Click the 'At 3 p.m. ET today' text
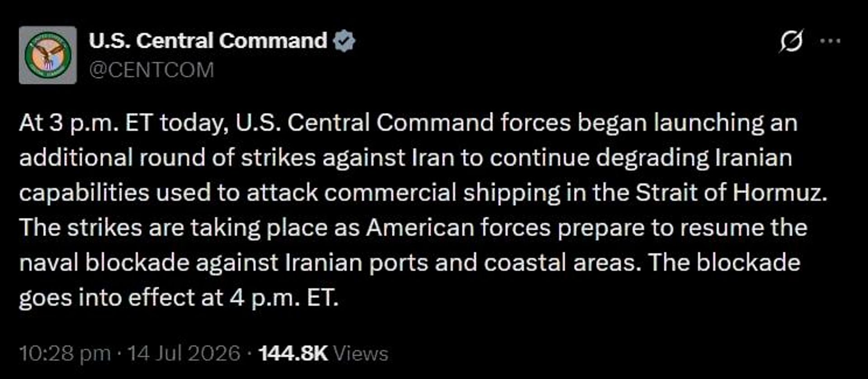The width and height of the screenshot is (868, 379). tap(123, 123)
